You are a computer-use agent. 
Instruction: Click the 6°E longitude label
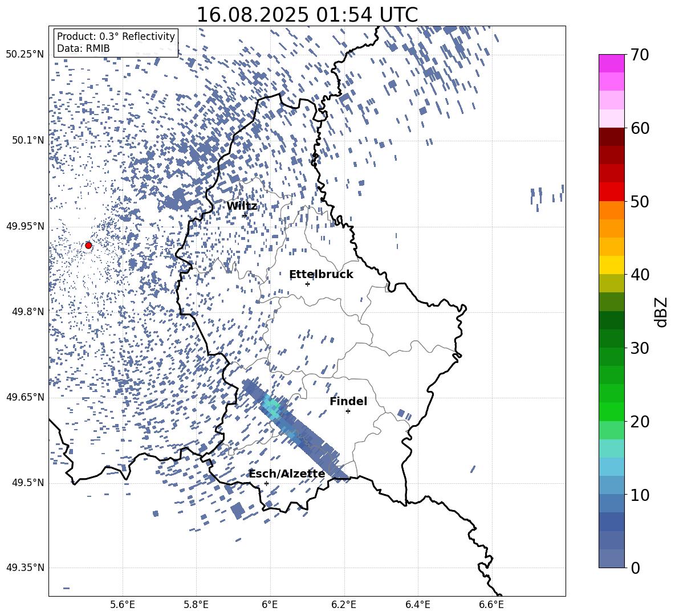(x=270, y=605)
